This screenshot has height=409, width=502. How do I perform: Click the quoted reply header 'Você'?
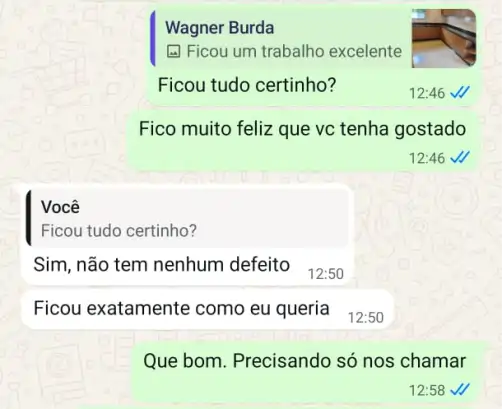point(60,207)
